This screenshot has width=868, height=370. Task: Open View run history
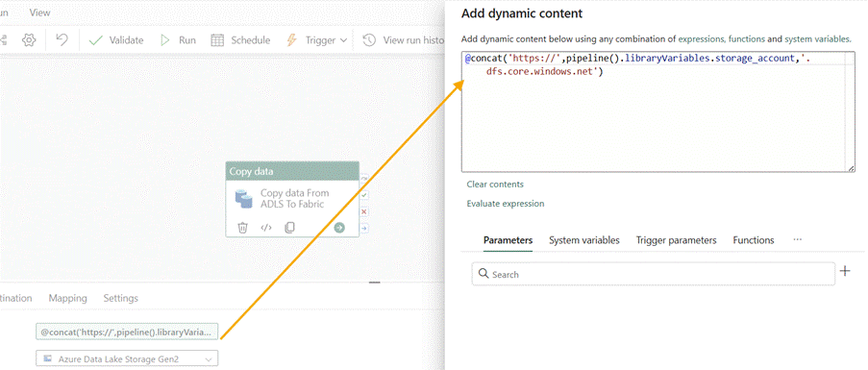[404, 39]
